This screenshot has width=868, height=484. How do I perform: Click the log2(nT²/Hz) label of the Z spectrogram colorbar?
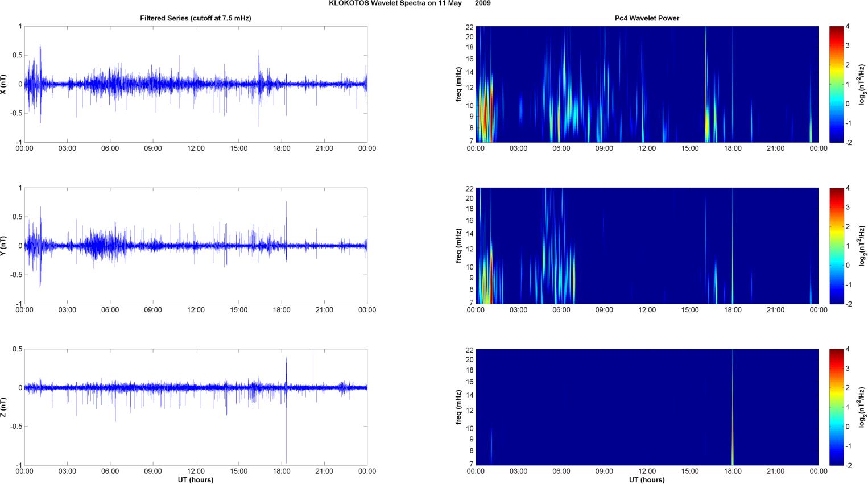click(862, 407)
